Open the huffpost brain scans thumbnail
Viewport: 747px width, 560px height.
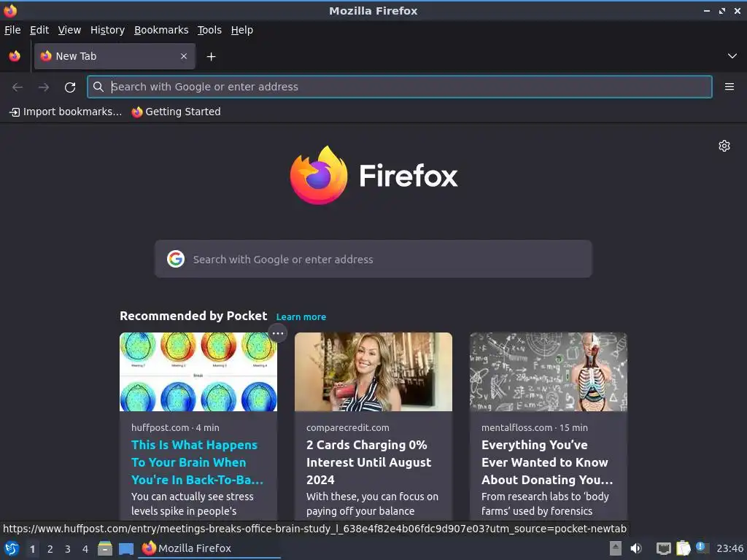198,372
